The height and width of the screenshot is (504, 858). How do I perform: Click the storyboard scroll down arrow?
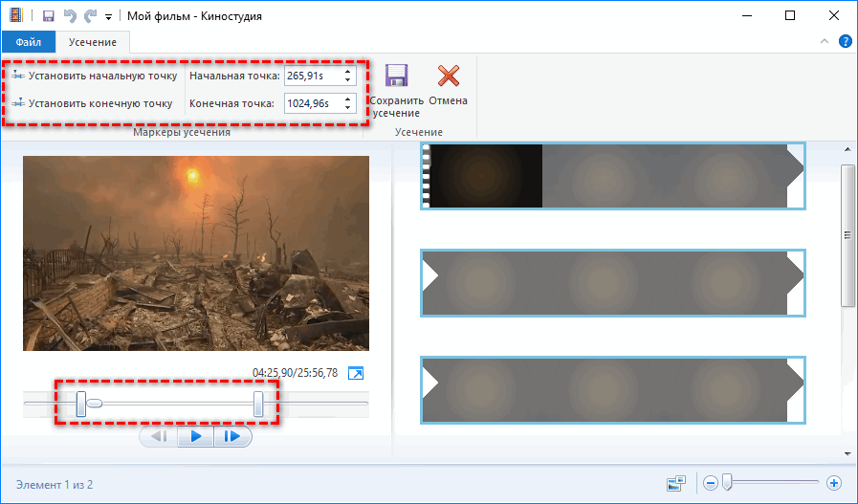pyautogui.click(x=847, y=453)
